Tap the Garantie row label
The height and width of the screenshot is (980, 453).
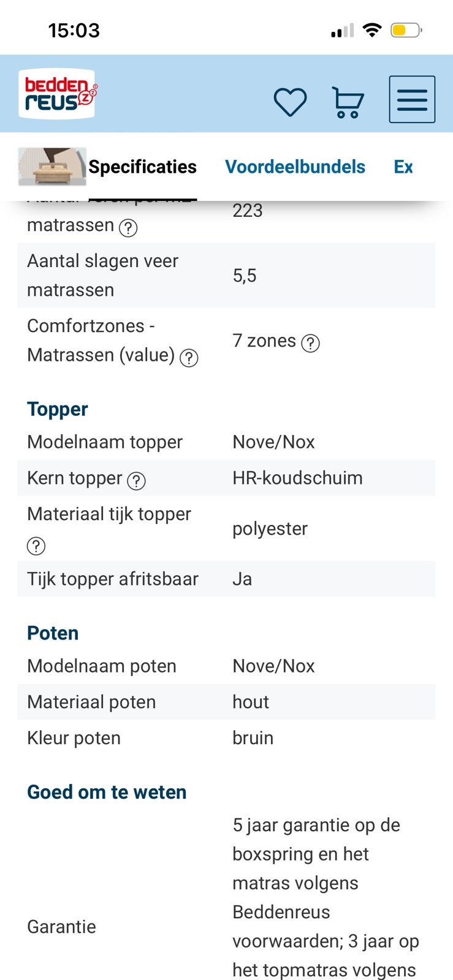tap(61, 927)
